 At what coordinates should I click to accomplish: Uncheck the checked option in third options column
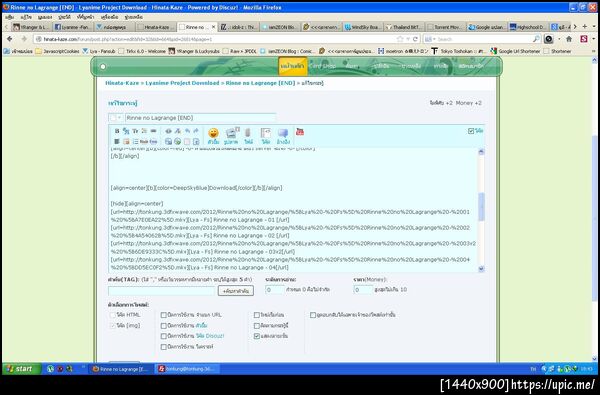point(257,336)
